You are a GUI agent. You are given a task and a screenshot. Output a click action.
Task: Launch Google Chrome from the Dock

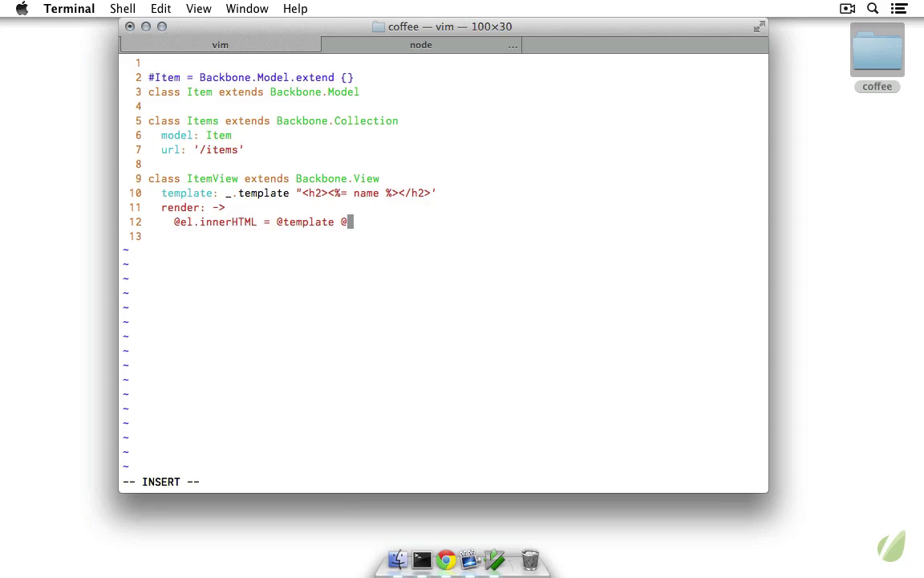tap(446, 560)
